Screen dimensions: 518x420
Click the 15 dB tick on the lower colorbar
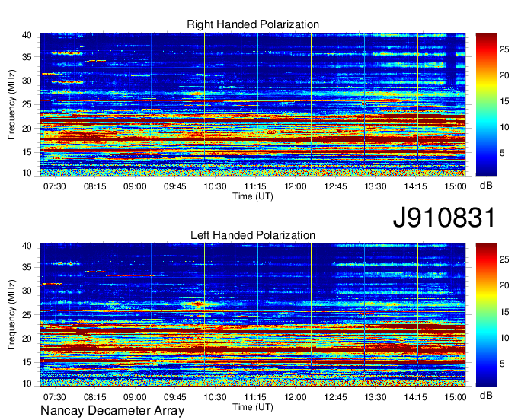pyautogui.click(x=504, y=312)
